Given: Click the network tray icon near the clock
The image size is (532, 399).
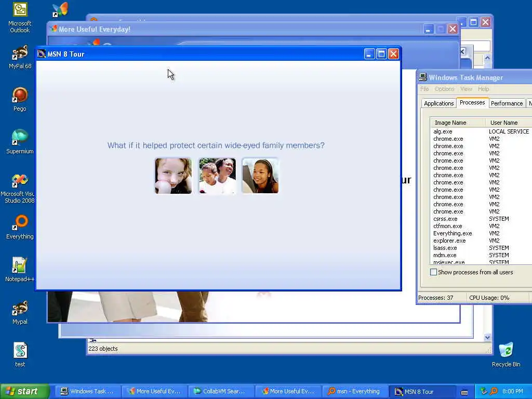Looking at the screenshot, I should (x=484, y=391).
